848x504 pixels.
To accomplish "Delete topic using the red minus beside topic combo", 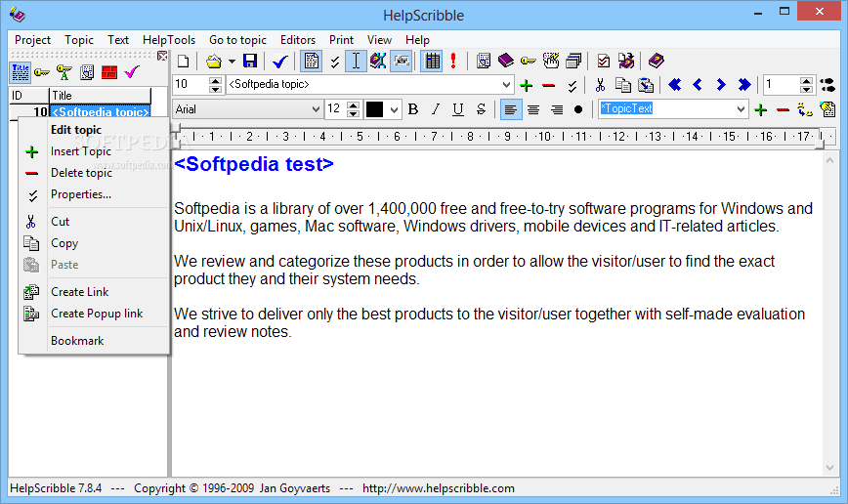I will click(x=549, y=85).
